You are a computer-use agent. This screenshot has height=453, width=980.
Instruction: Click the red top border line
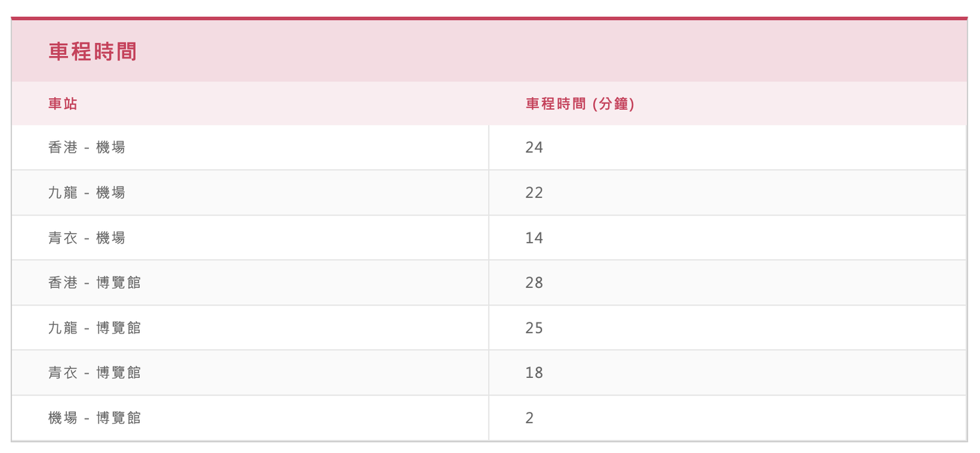click(x=489, y=18)
